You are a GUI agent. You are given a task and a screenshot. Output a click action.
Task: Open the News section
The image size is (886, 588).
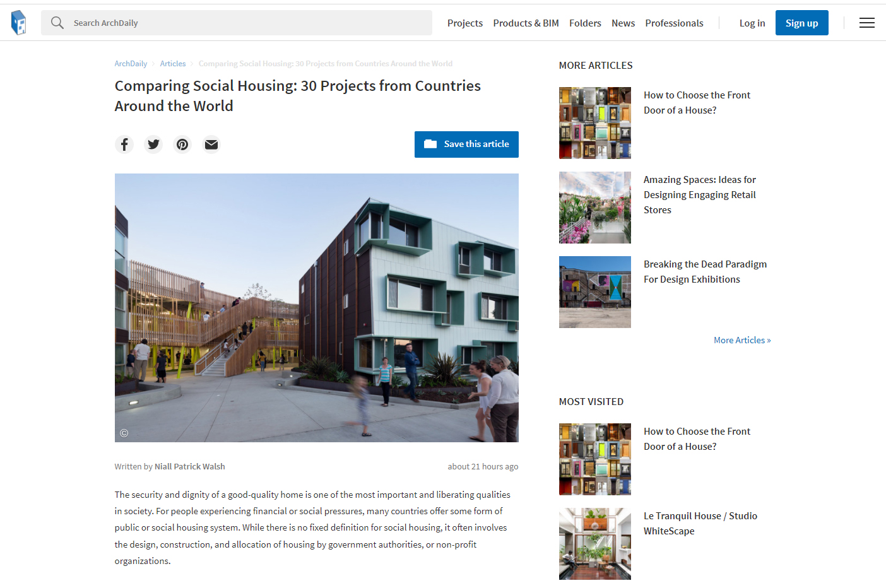(x=623, y=23)
